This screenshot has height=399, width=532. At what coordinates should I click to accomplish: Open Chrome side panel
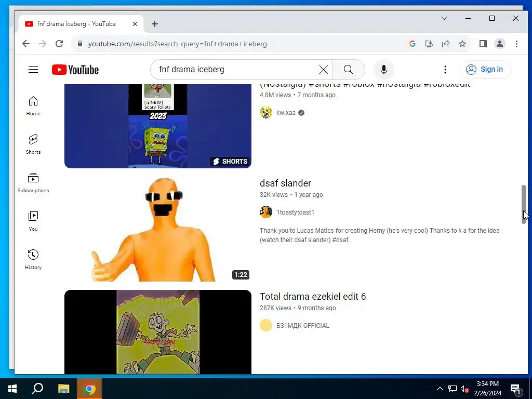tap(483, 44)
